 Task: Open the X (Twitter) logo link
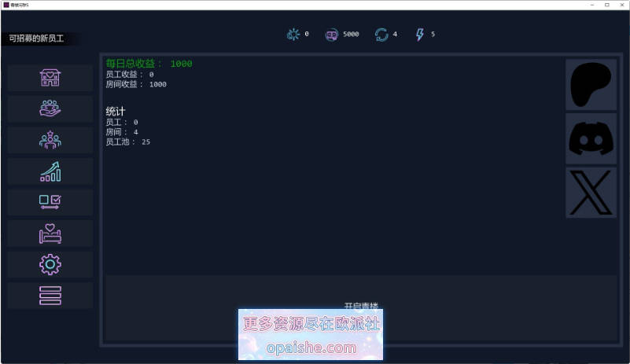591,193
